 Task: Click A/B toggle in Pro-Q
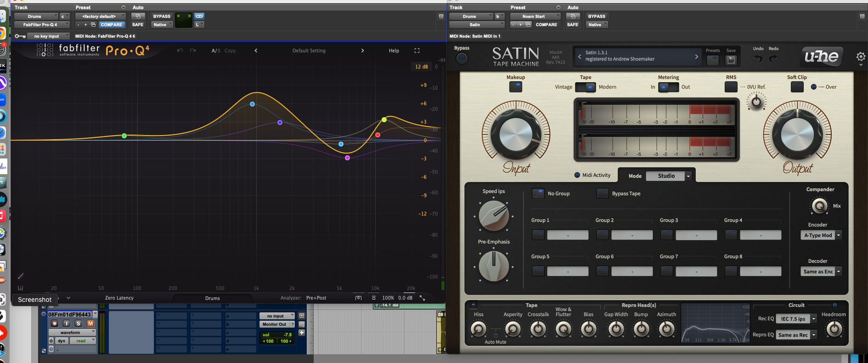(216, 51)
